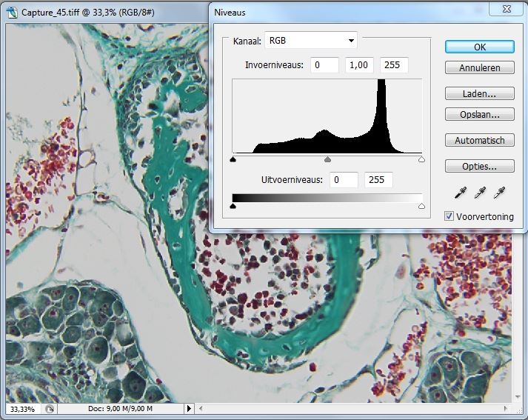Click the white output level slider

point(421,207)
